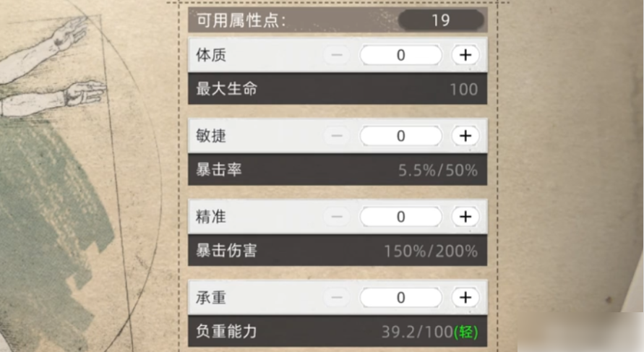Viewport: 644px width, 352px height.
Task: Lower 承重 using the minus icon
Action: pos(337,297)
